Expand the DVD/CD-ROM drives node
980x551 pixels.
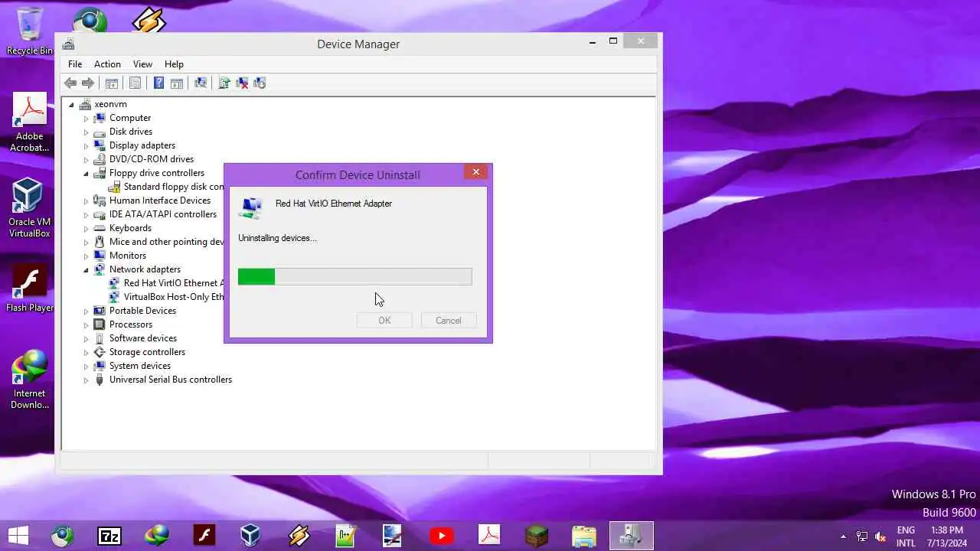(x=86, y=160)
